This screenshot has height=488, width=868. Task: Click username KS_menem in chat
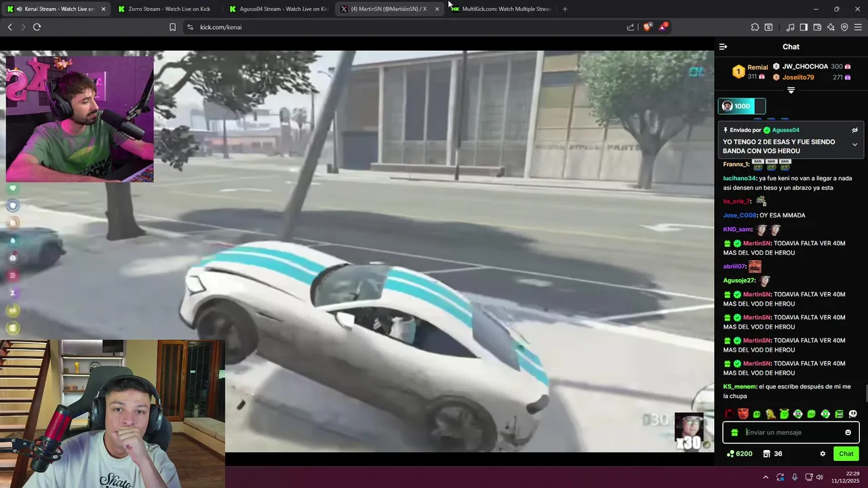(x=739, y=386)
